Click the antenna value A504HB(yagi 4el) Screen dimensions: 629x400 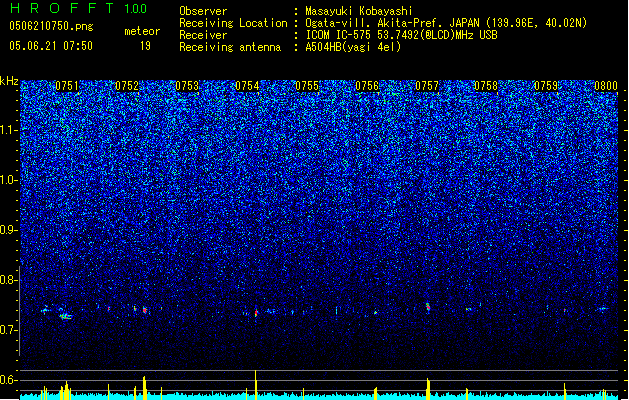pyautogui.click(x=353, y=47)
